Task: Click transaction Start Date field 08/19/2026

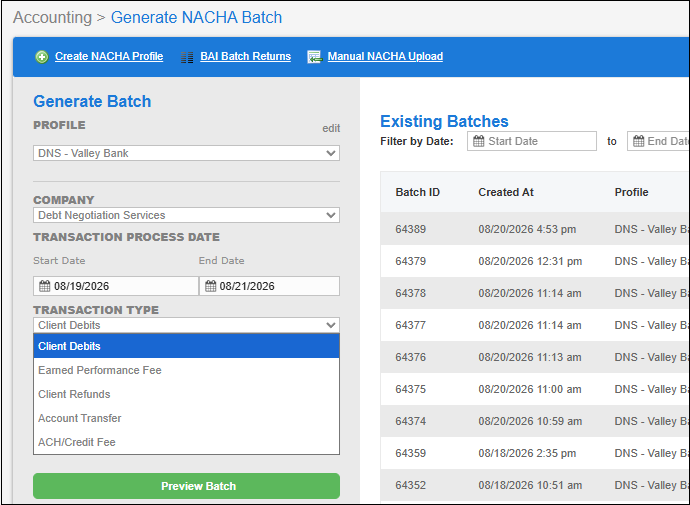Action: pyautogui.click(x=116, y=286)
